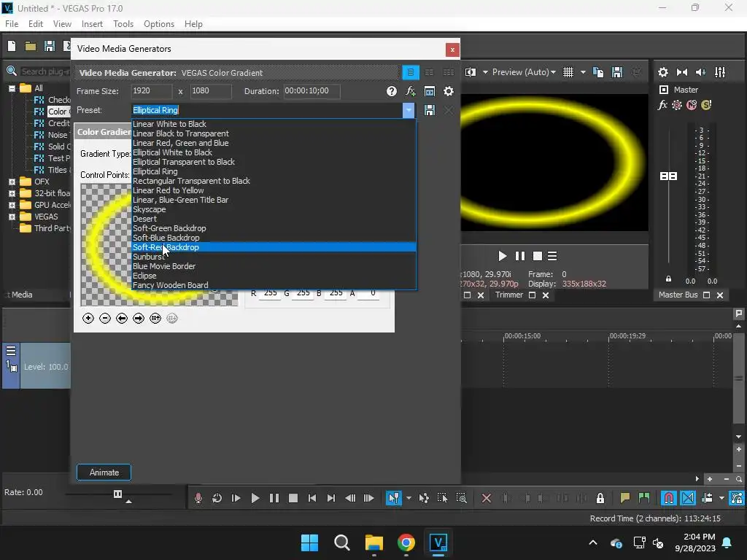Image resolution: width=747 pixels, height=560 pixels.
Task: Toggle preview overlays grid icon
Action: 568,72
